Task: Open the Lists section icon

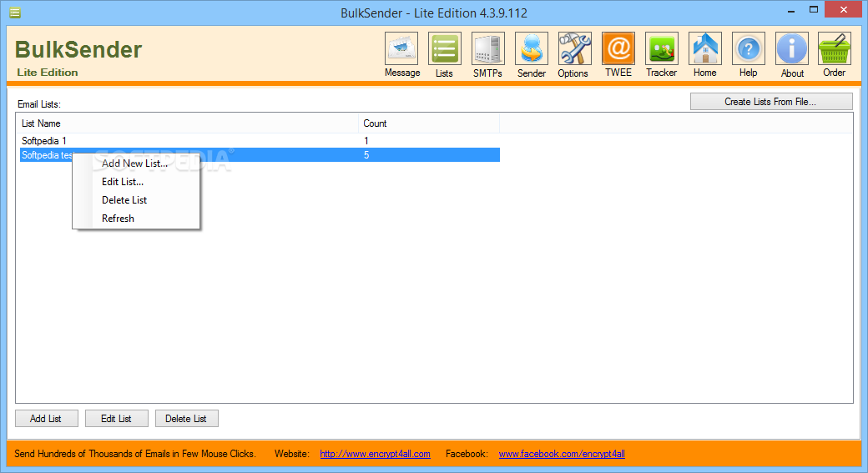Action: click(x=445, y=48)
